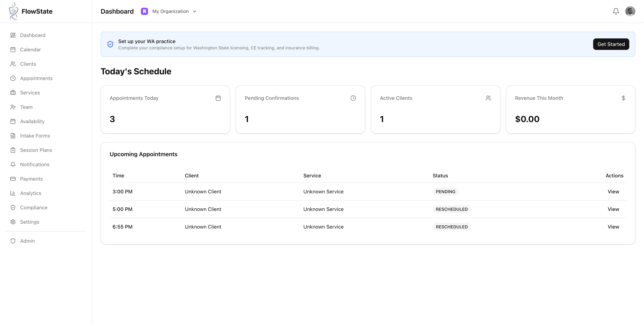View the 3:00 PM pending appointment

click(x=613, y=192)
